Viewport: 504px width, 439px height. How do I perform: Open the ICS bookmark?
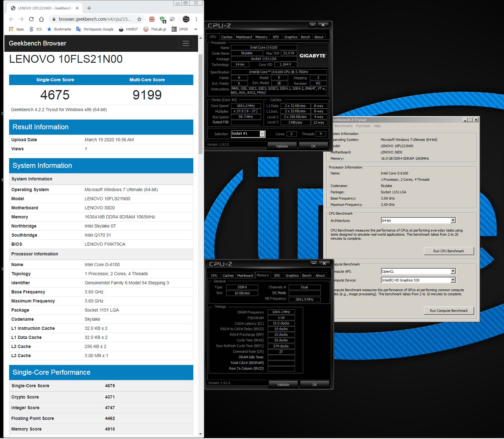[35, 29]
